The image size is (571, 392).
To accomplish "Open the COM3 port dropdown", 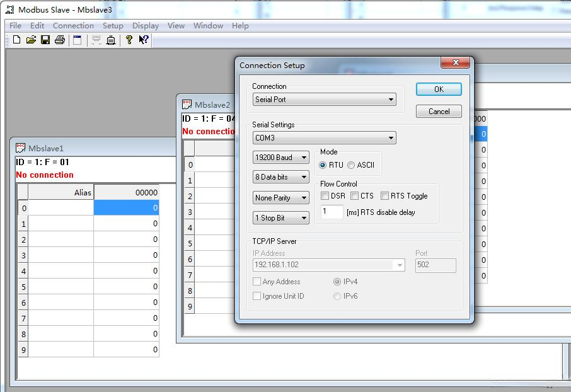I will 324,138.
